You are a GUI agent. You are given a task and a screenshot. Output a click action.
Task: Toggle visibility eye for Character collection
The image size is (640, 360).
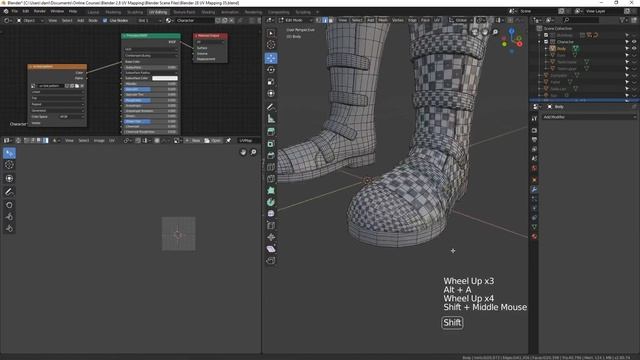coord(634,42)
